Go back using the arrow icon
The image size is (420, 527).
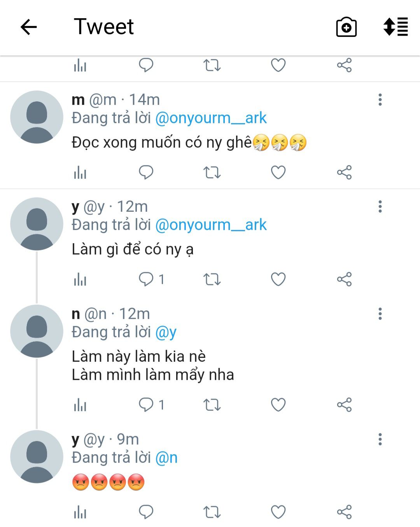pyautogui.click(x=28, y=27)
